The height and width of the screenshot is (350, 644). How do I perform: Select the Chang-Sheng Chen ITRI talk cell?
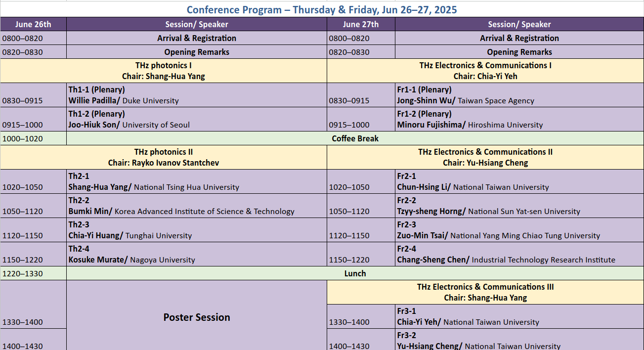519,254
